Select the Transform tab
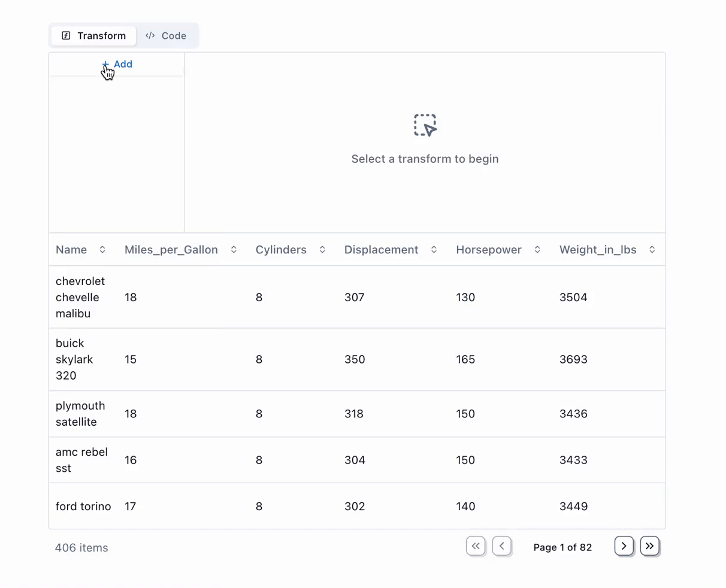This screenshot has width=726, height=588. 93,36
